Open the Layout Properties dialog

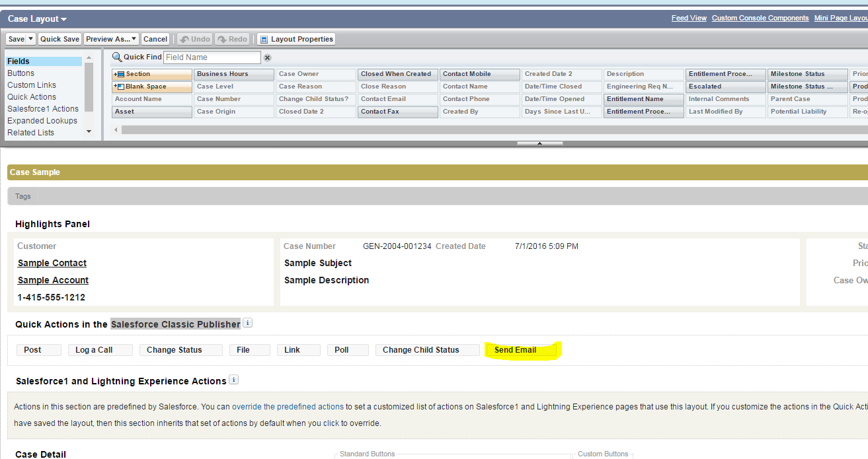[296, 39]
